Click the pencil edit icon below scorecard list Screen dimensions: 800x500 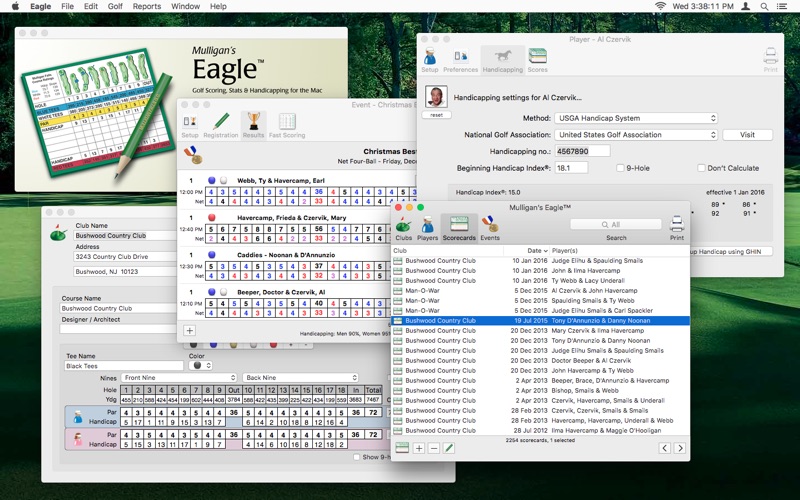click(x=449, y=448)
